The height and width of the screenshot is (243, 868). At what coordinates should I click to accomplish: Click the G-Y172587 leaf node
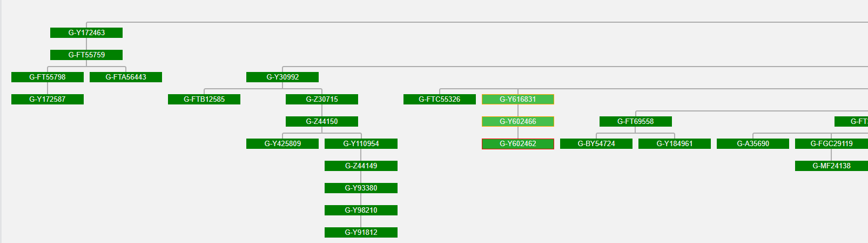pyautogui.click(x=48, y=100)
